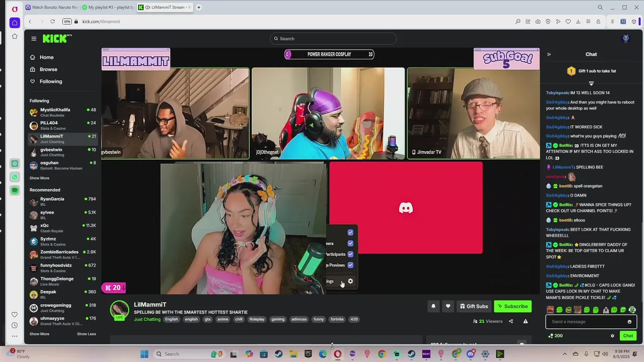This screenshot has width=644, height=362.
Task: Expand Show More under Following list
Action: click(x=39, y=178)
